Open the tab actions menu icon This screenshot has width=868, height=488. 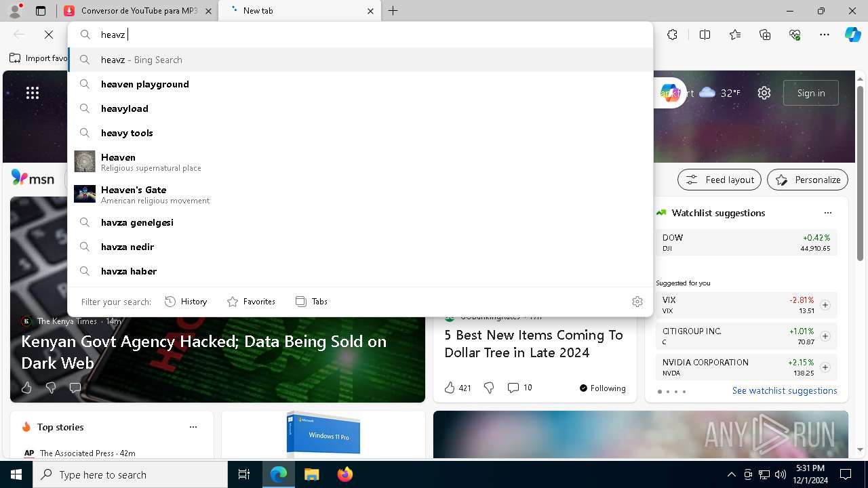(41, 11)
